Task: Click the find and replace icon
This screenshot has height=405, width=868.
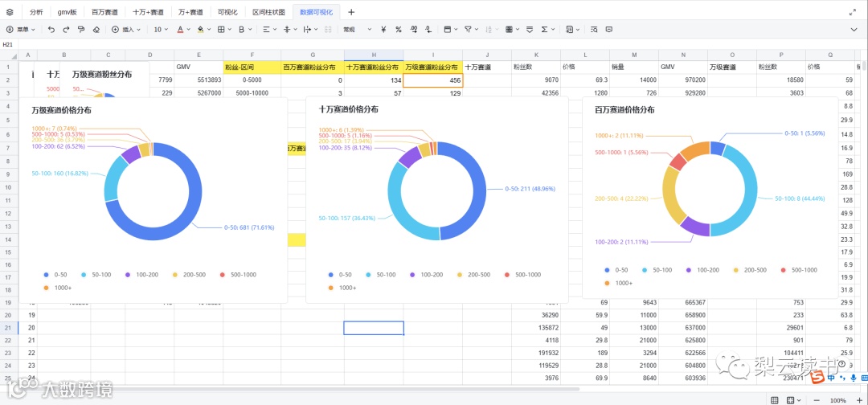Action: point(594,29)
